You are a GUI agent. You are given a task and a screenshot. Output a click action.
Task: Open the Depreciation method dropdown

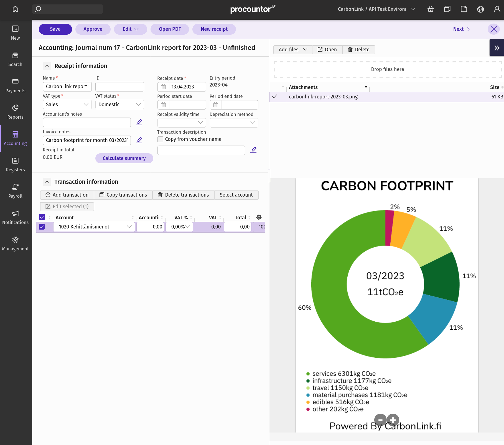point(234,123)
